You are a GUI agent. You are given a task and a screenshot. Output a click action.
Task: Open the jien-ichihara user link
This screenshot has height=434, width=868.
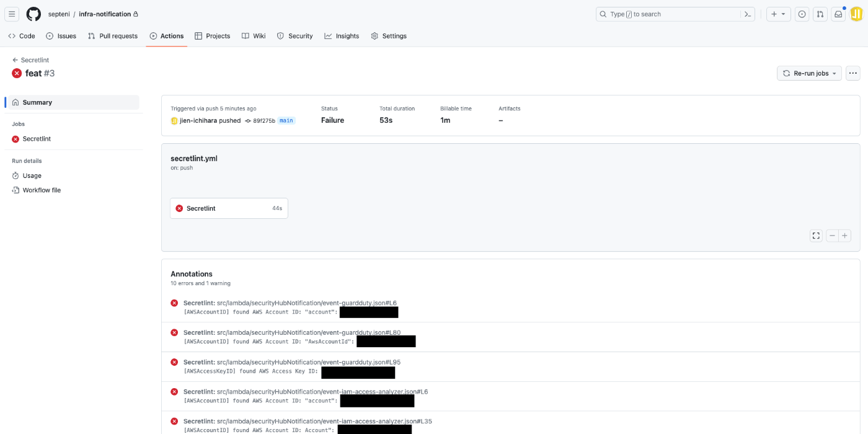(x=198, y=120)
